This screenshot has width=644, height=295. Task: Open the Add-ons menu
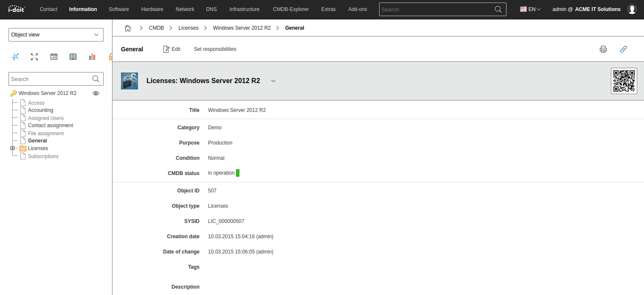(357, 9)
